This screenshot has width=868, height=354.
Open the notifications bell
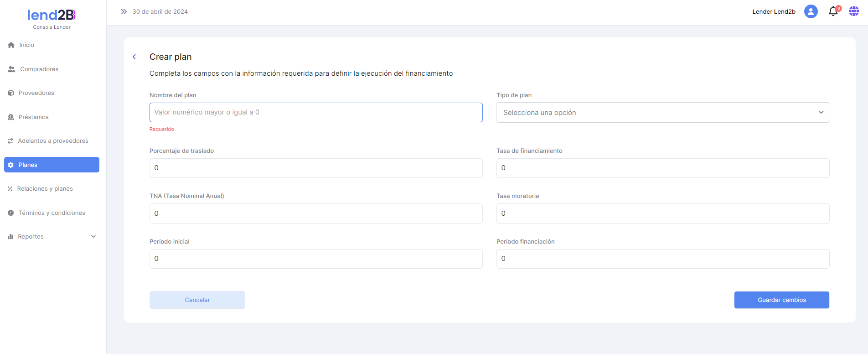point(833,11)
